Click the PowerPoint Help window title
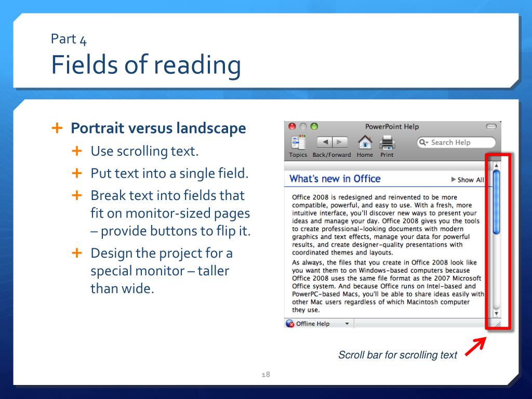 click(392, 127)
